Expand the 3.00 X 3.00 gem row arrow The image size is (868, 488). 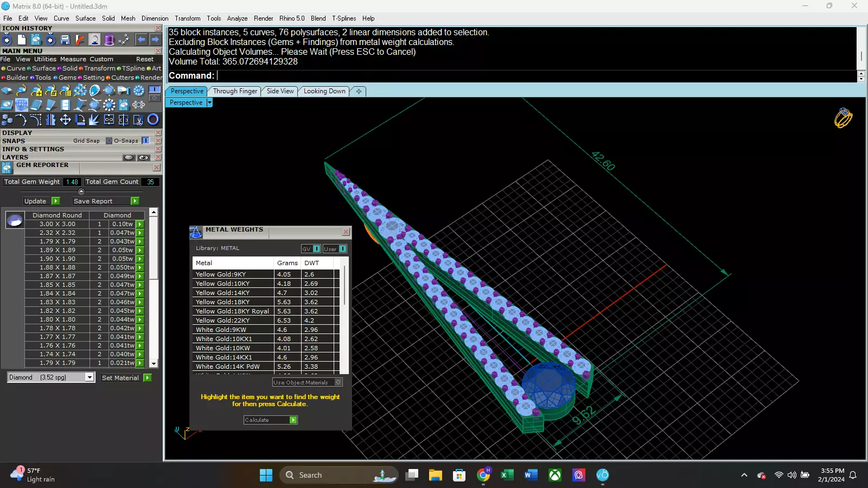click(140, 224)
